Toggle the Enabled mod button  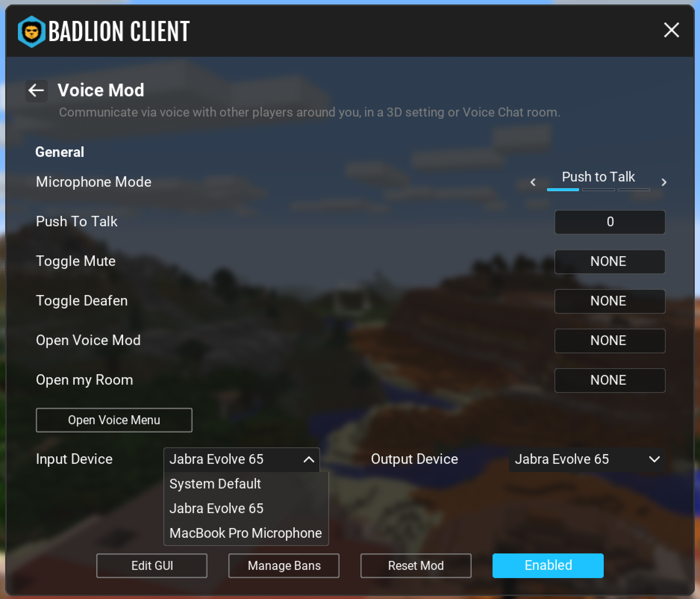[x=548, y=565]
